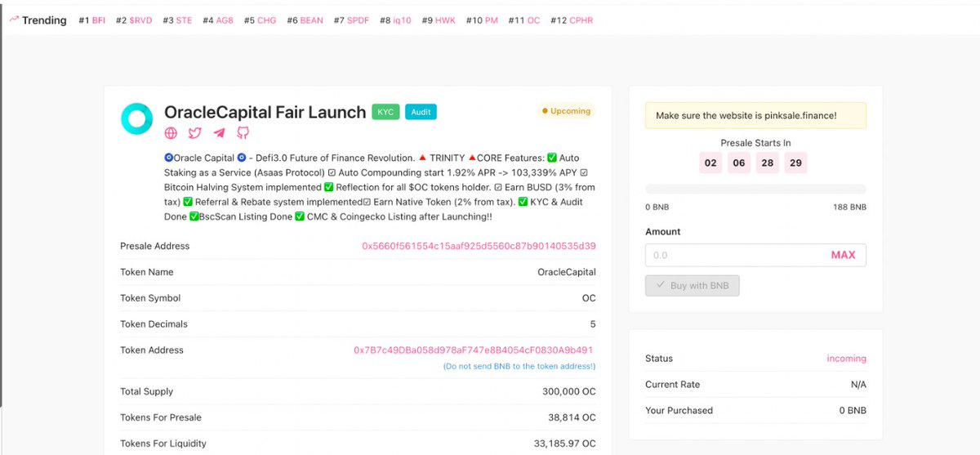Click the 'Do not send BNB' warning text
The height and width of the screenshot is (455, 980).
click(x=519, y=366)
